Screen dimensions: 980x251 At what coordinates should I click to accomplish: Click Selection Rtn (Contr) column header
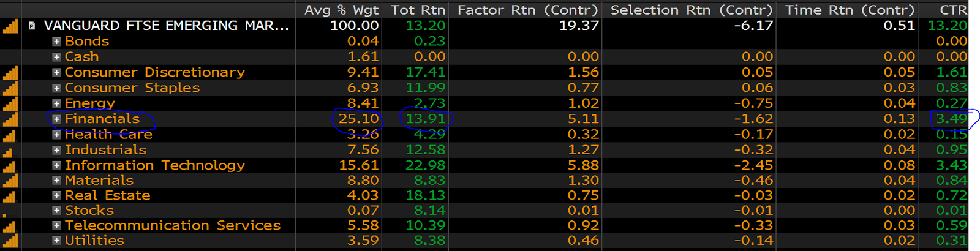(x=692, y=10)
